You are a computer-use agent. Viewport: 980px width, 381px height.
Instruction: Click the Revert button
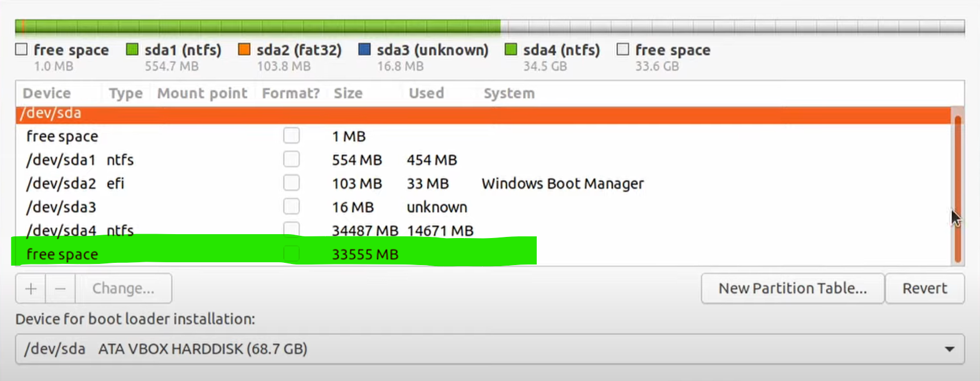[924, 288]
